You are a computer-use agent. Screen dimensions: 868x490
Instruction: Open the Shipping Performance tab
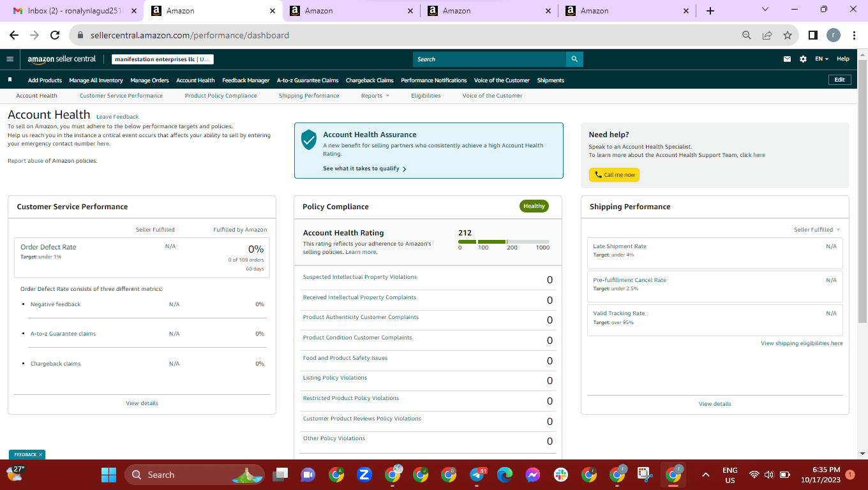[309, 96]
